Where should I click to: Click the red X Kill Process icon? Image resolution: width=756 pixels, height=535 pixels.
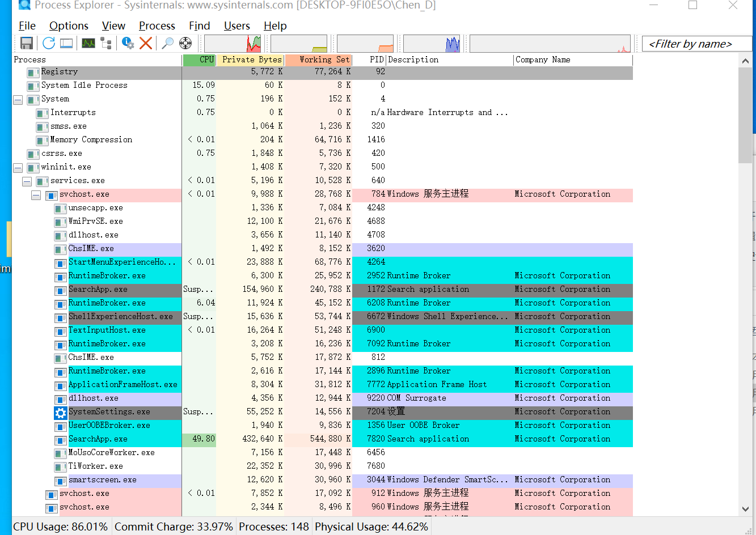point(146,43)
